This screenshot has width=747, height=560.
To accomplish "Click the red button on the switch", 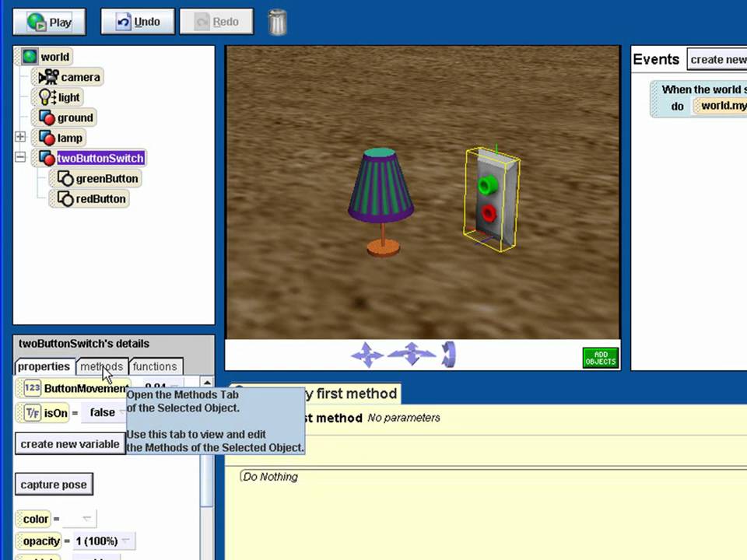I will click(x=489, y=214).
